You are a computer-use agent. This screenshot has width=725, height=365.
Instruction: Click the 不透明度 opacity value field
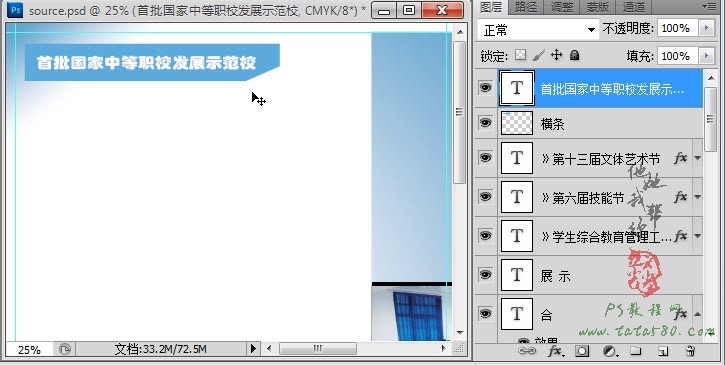[678, 28]
